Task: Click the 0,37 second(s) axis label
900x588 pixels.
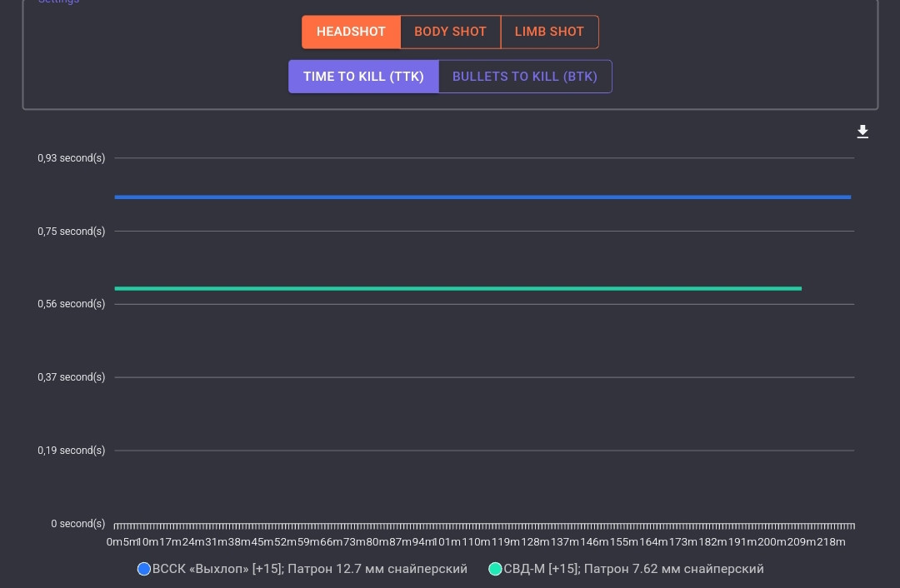Action: (x=71, y=377)
